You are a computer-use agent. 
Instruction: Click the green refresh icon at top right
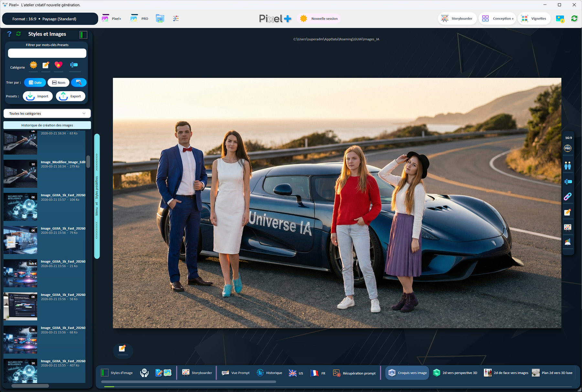574,19
